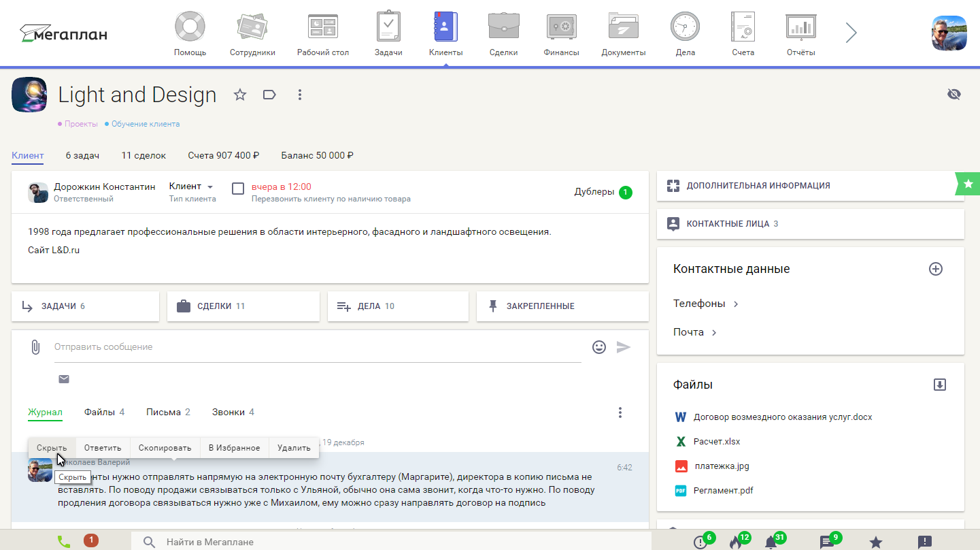The height and width of the screenshot is (550, 980).
Task: Switch to the 11 сделок tab
Action: click(x=143, y=155)
